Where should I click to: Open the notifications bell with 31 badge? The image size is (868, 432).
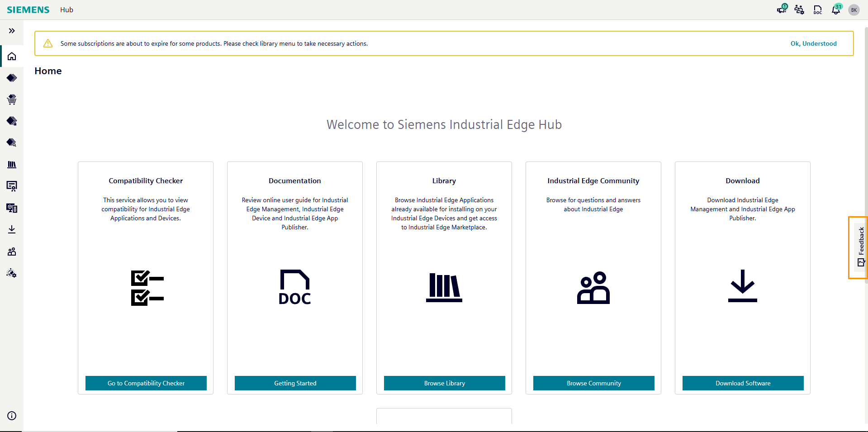point(836,9)
